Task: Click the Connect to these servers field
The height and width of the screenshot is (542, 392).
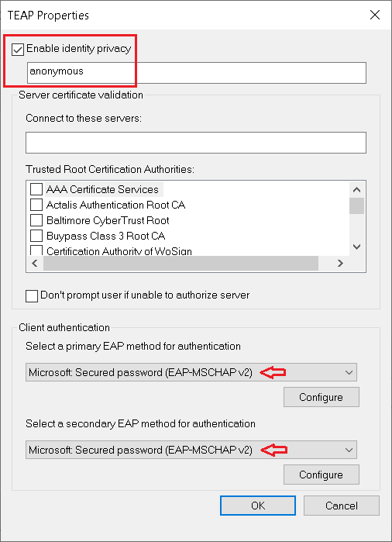Action: point(196,143)
